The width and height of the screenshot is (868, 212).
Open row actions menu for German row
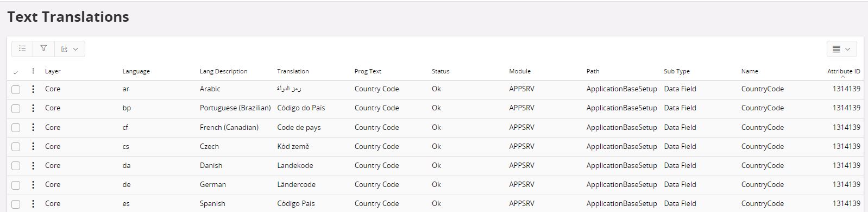click(x=33, y=184)
